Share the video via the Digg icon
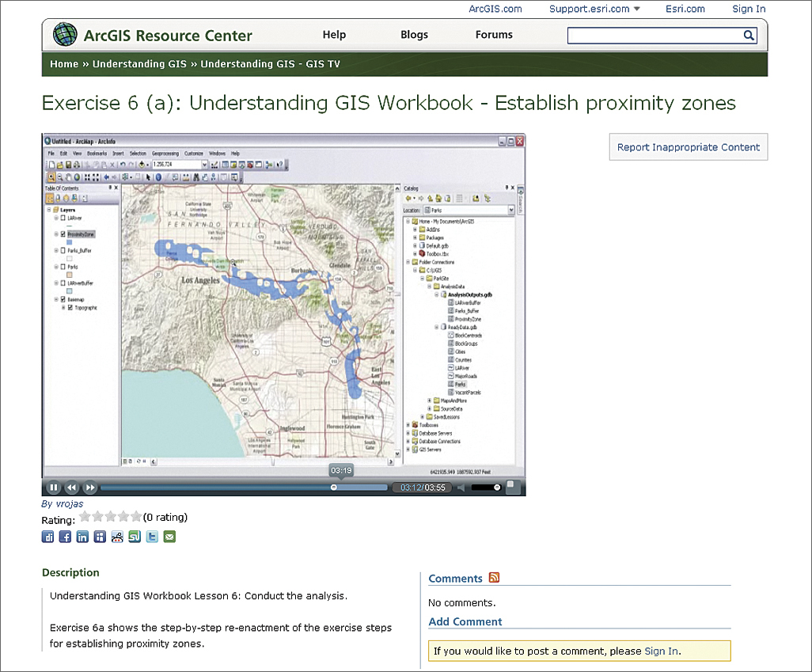Image resolution: width=812 pixels, height=672 pixels. [x=47, y=537]
